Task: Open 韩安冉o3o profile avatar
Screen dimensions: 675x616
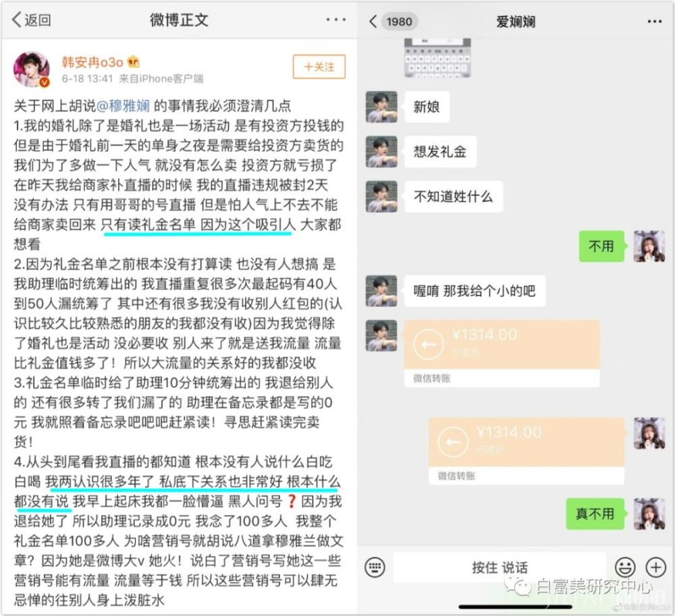Action: pyautogui.click(x=32, y=69)
